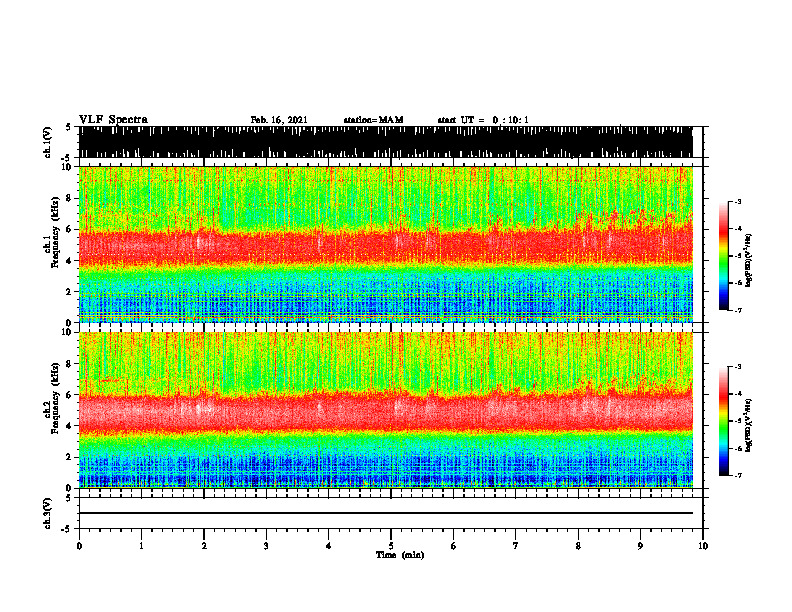The height and width of the screenshot is (612, 792).
Task: Click the "-7" label on ch.2 color bar
Action: (737, 475)
